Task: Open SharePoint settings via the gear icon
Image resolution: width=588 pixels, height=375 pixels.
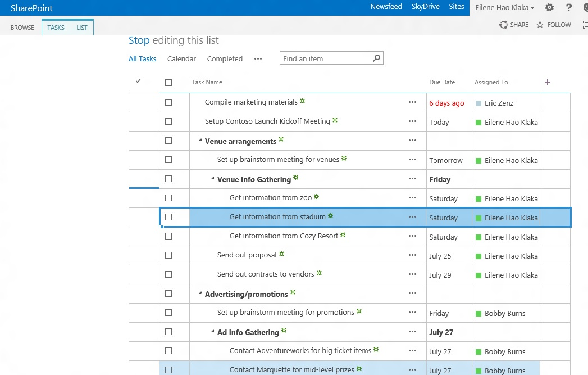Action: point(549,7)
